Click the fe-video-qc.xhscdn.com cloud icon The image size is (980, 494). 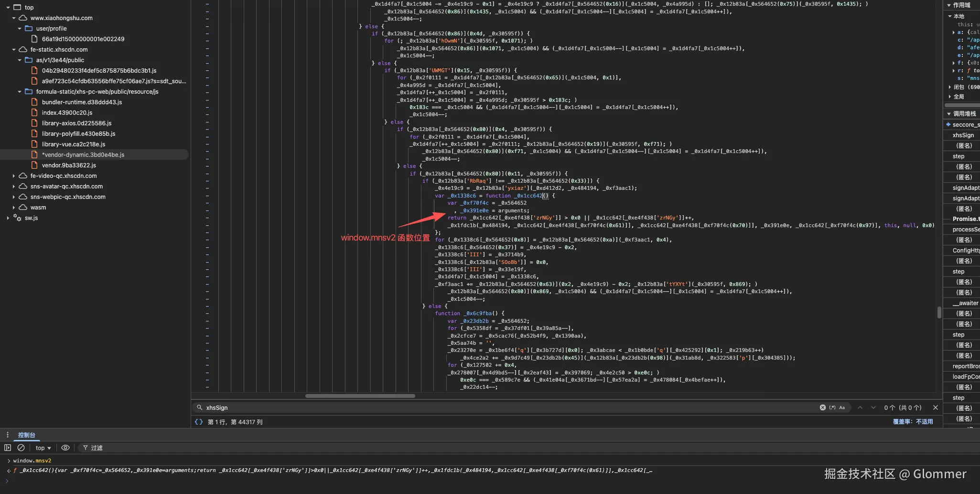coord(23,176)
